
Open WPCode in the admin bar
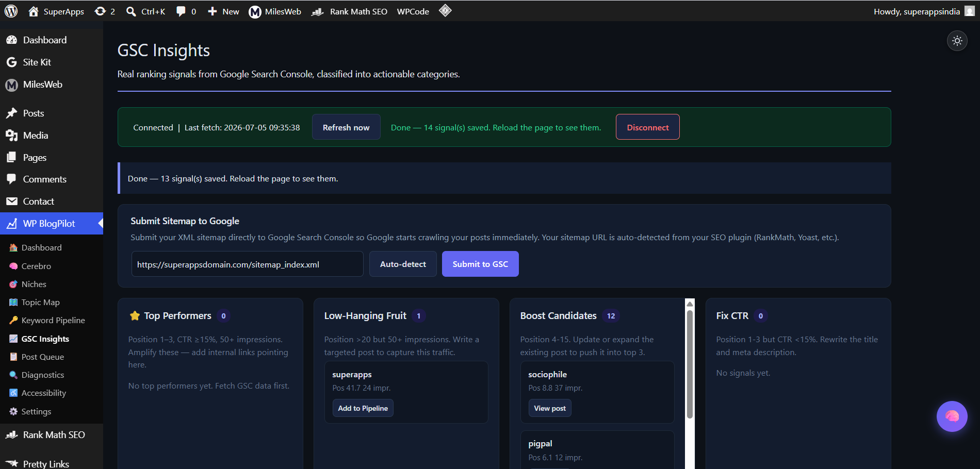coord(413,11)
